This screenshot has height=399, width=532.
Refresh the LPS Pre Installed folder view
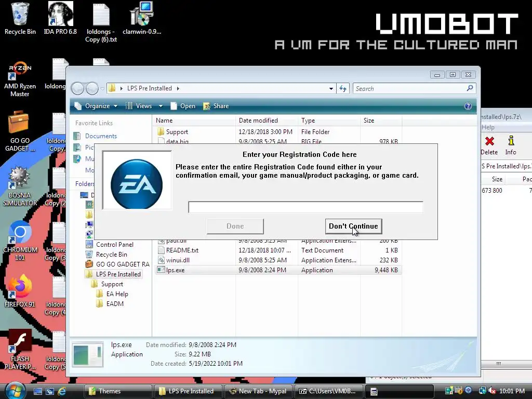tap(343, 88)
